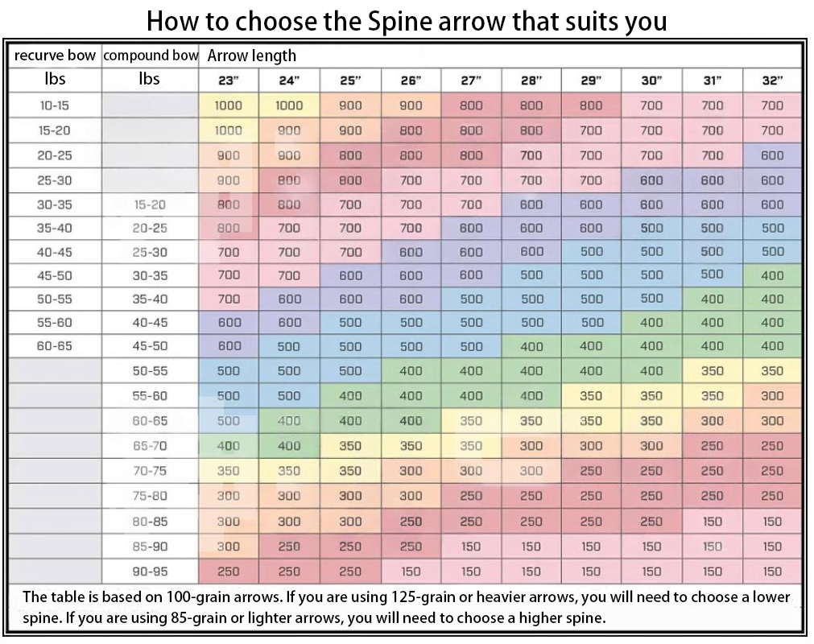
Task: Select the 300 cell under 32" in 55-60 compound row
Action: click(772, 396)
